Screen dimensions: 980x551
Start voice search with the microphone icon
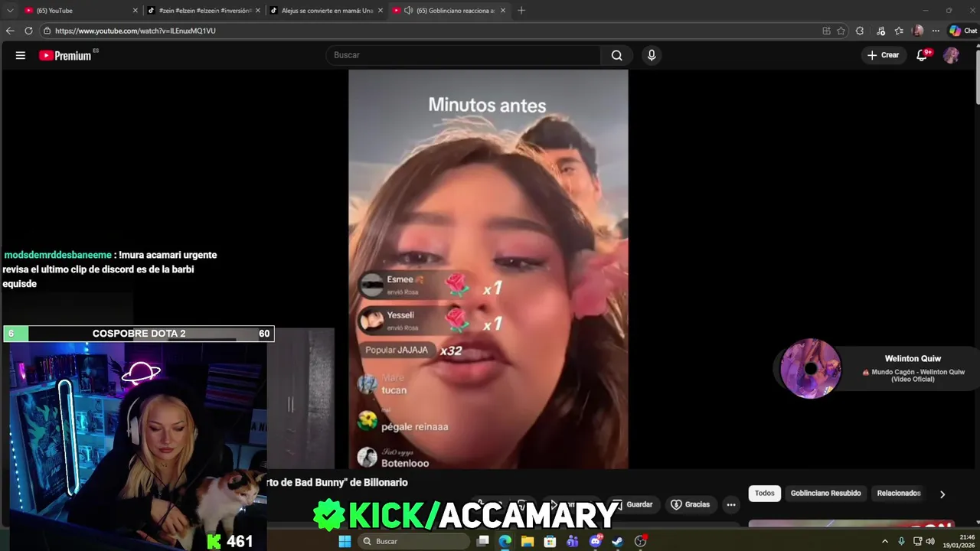point(652,55)
